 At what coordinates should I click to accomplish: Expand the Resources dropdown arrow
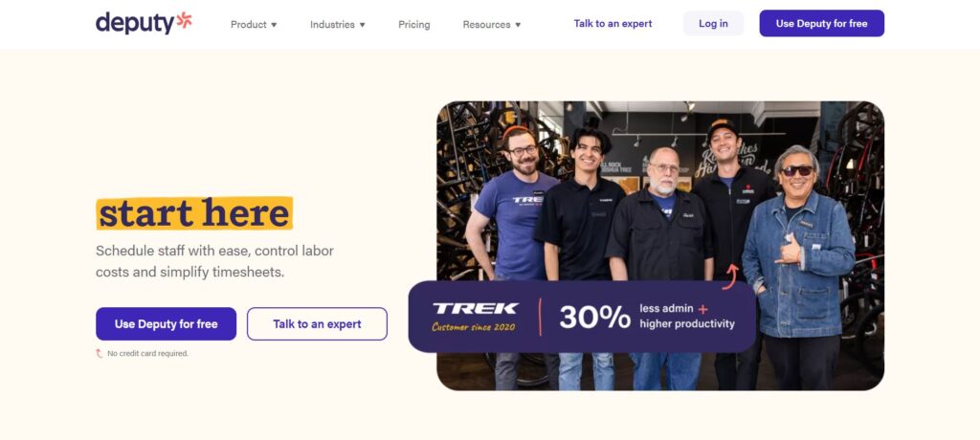click(x=518, y=25)
